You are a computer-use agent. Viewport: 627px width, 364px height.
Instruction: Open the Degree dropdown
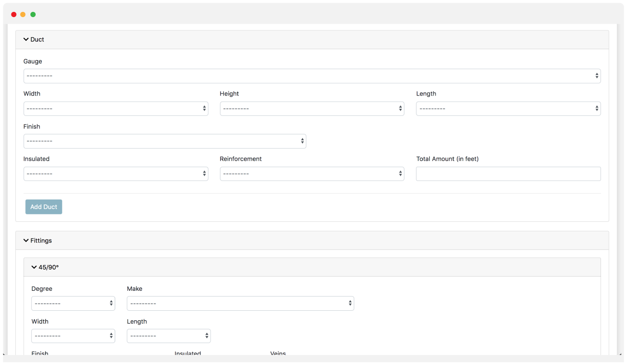coord(73,304)
